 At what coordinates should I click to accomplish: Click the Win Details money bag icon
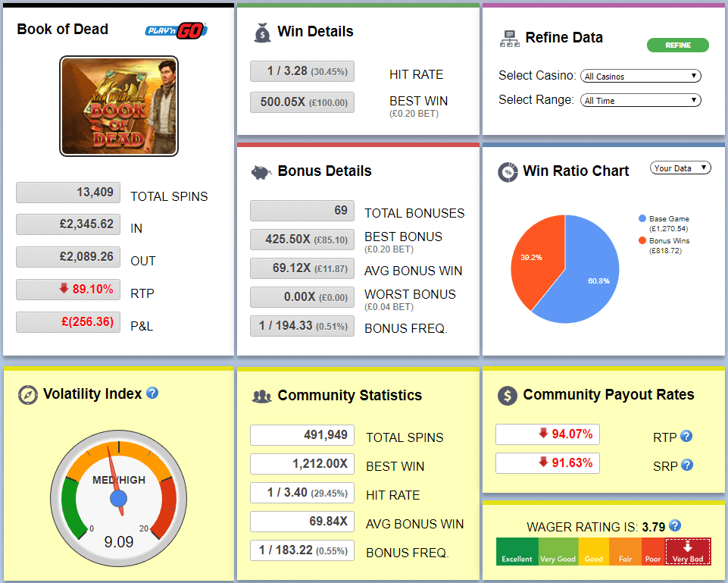tap(262, 33)
